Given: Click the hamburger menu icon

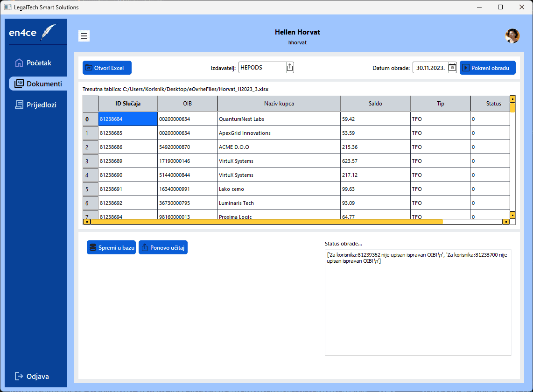Looking at the screenshot, I should (84, 36).
